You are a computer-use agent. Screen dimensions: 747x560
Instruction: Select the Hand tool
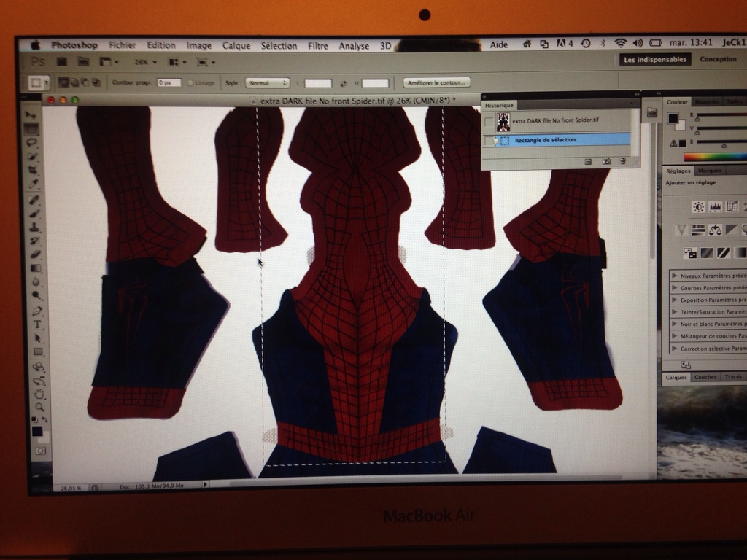(39, 394)
